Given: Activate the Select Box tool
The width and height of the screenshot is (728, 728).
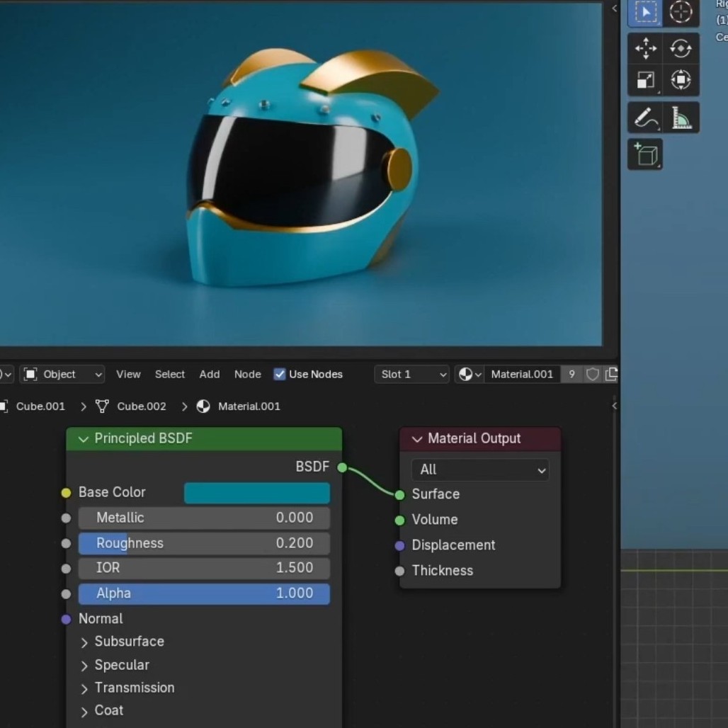Looking at the screenshot, I should pyautogui.click(x=645, y=12).
